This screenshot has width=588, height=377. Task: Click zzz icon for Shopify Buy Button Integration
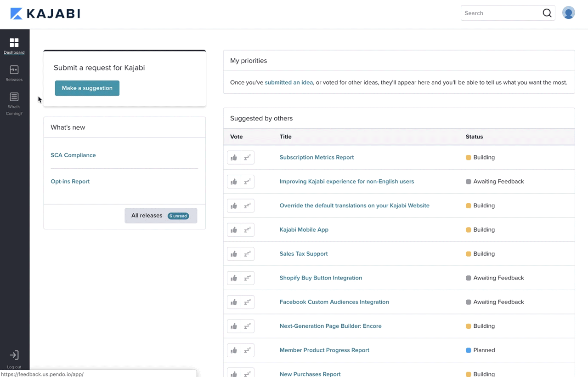point(247,278)
